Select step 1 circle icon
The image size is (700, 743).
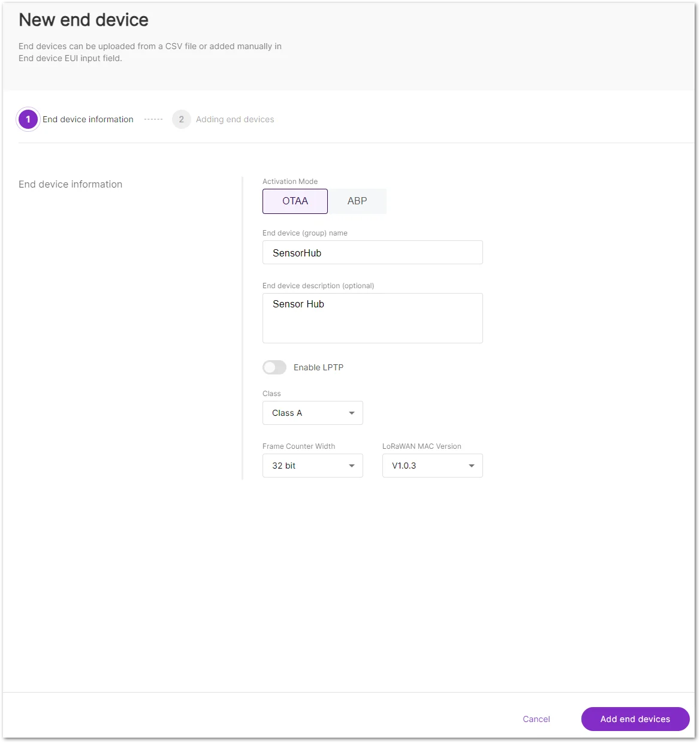click(x=28, y=119)
